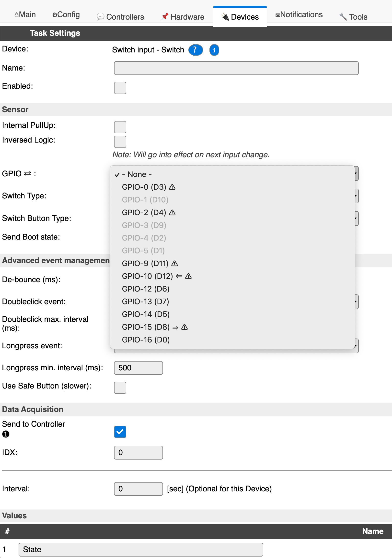Click the Name input field
This screenshot has width=392, height=558.
(236, 68)
